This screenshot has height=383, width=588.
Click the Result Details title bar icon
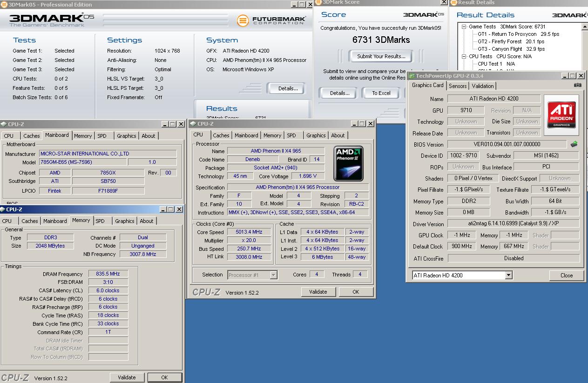point(454,3)
